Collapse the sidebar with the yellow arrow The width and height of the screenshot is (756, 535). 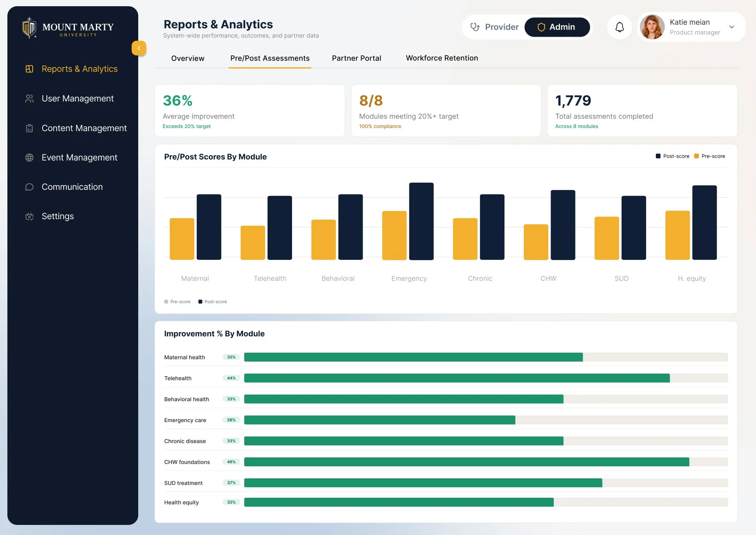click(x=139, y=48)
